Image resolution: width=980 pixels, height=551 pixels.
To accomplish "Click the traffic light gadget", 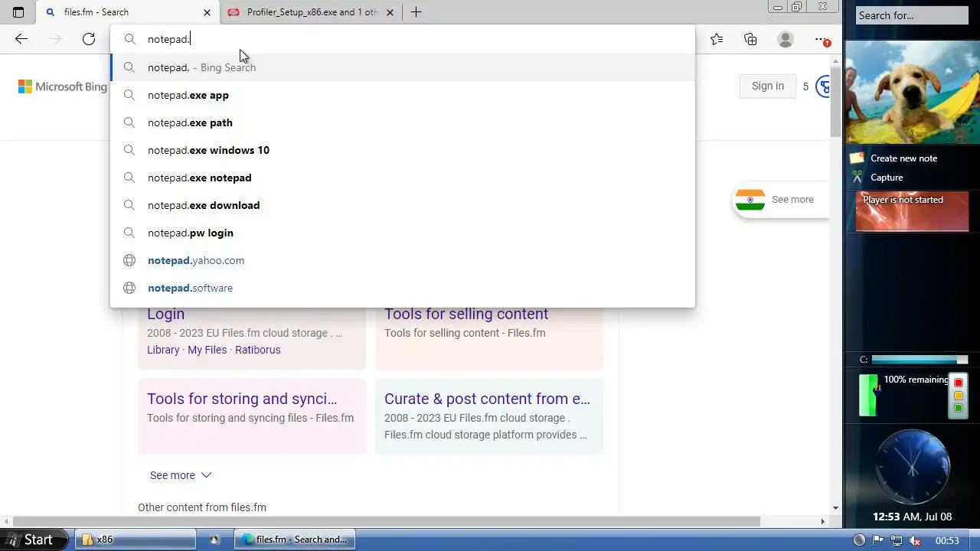I will tap(958, 396).
